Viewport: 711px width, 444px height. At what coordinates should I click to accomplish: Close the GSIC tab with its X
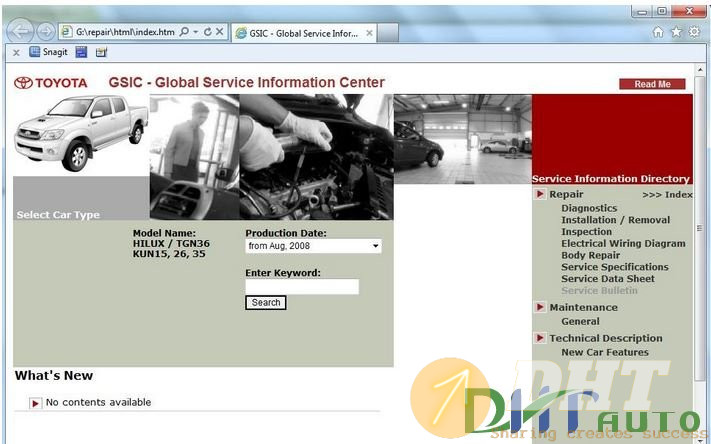[x=370, y=33]
